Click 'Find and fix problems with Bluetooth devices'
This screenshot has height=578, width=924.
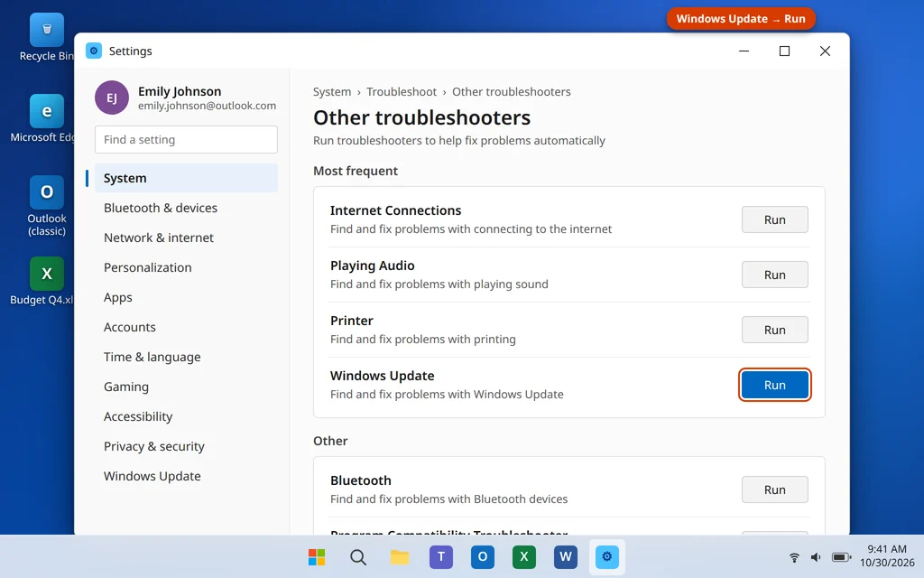pyautogui.click(x=449, y=499)
